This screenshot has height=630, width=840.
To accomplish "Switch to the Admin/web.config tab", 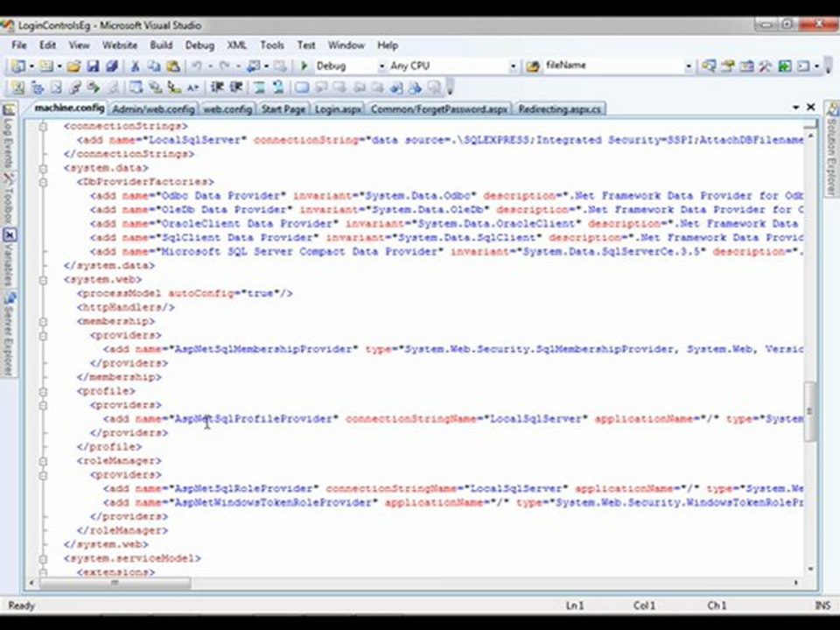I will click(x=152, y=109).
